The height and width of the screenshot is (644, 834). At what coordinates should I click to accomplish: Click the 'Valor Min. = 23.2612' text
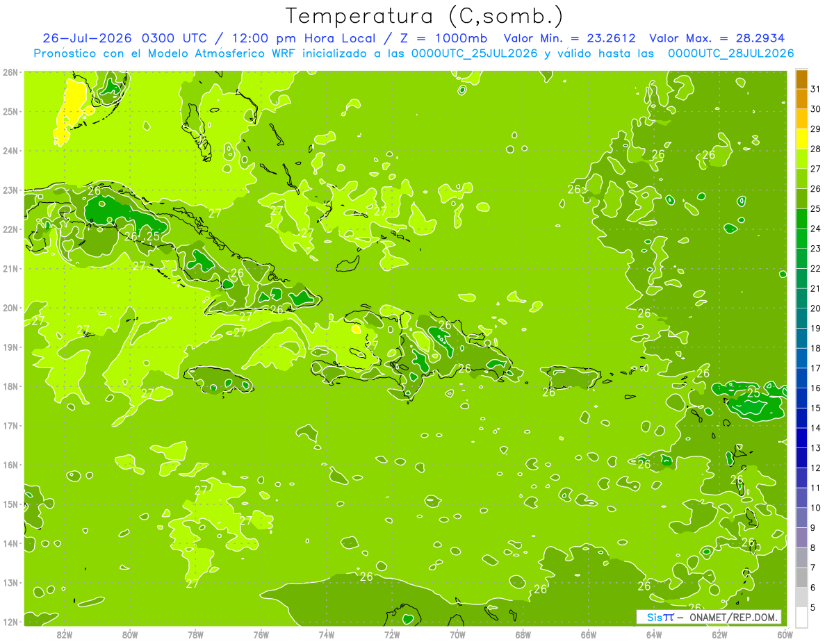point(570,38)
